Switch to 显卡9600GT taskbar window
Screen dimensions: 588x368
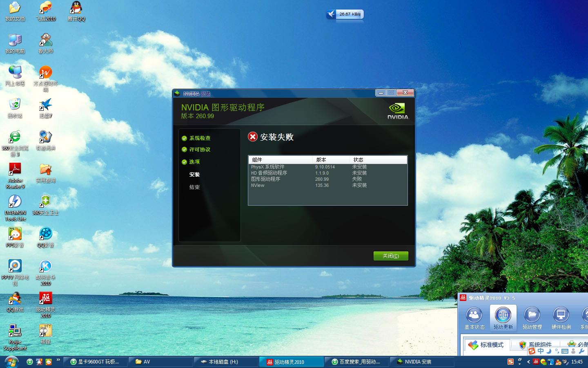(x=96, y=362)
